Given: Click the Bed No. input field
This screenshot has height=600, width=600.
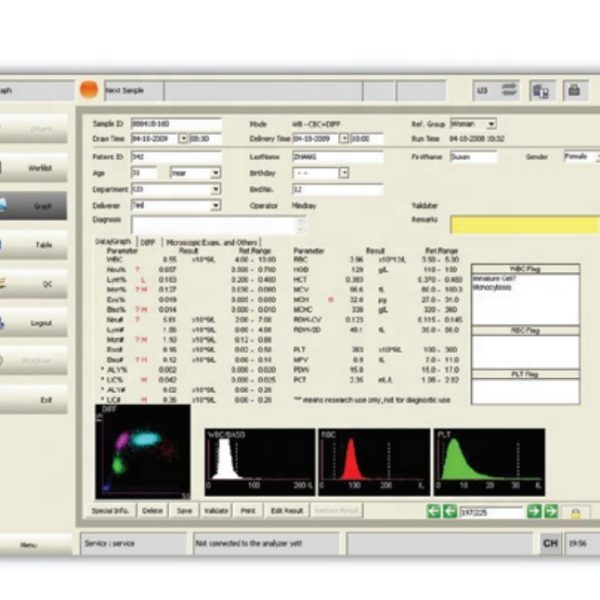Looking at the screenshot, I should 338,189.
